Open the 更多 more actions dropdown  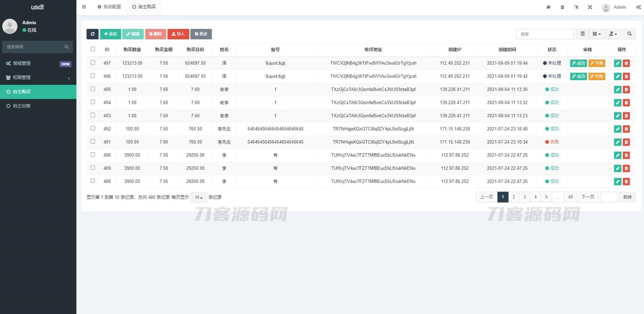tap(201, 34)
